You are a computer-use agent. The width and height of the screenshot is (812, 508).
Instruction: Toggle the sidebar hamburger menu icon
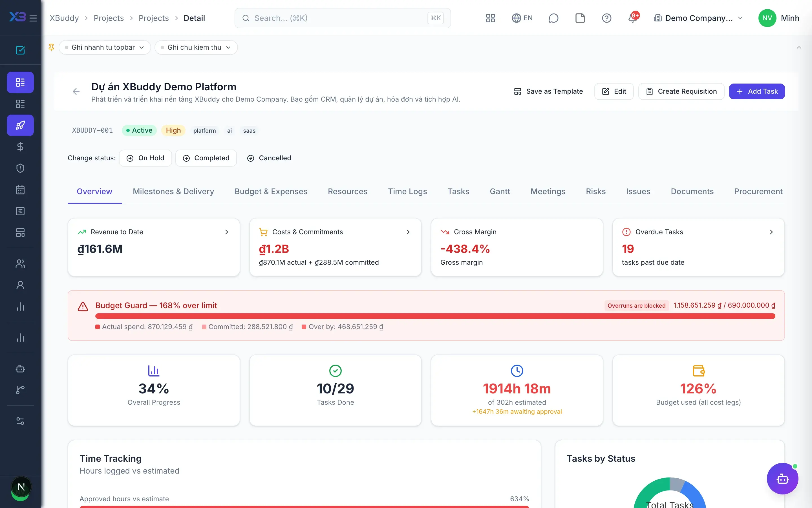(33, 18)
